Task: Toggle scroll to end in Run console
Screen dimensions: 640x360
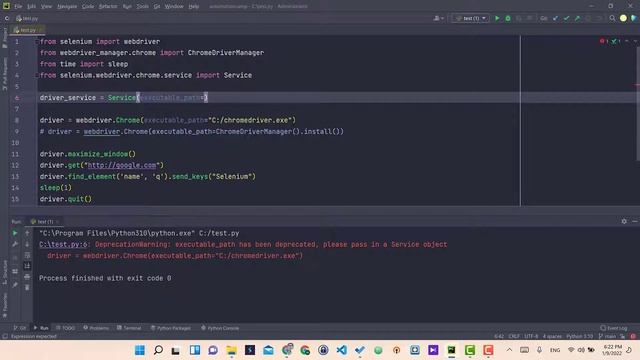Action: coord(27,266)
